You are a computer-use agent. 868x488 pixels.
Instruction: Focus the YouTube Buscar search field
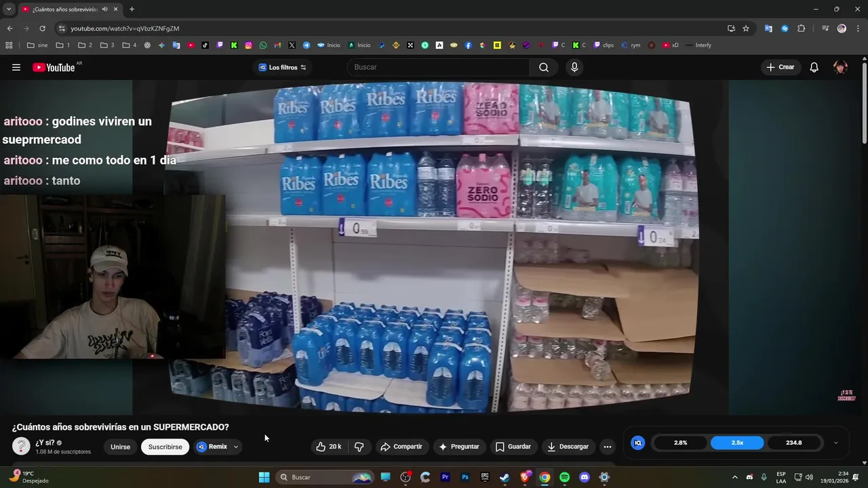(438, 67)
